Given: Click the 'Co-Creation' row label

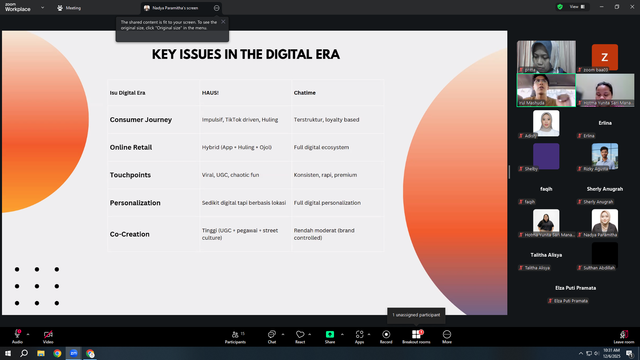Looking at the screenshot, I should 129,234.
